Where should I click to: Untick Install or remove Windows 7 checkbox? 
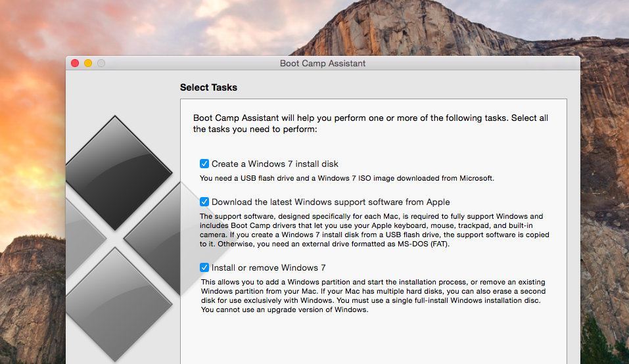204,267
